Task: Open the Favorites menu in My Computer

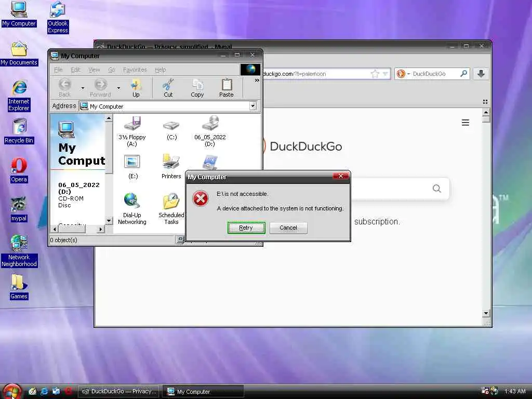Action: click(135, 70)
